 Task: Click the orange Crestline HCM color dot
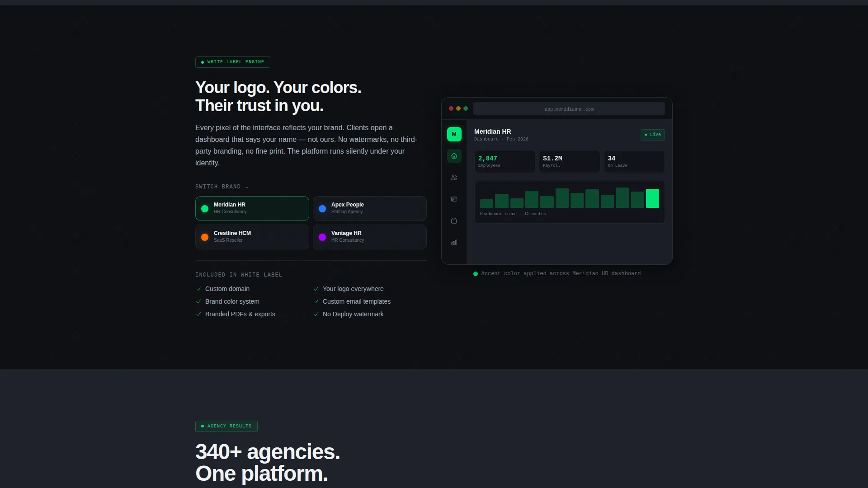pyautogui.click(x=205, y=237)
